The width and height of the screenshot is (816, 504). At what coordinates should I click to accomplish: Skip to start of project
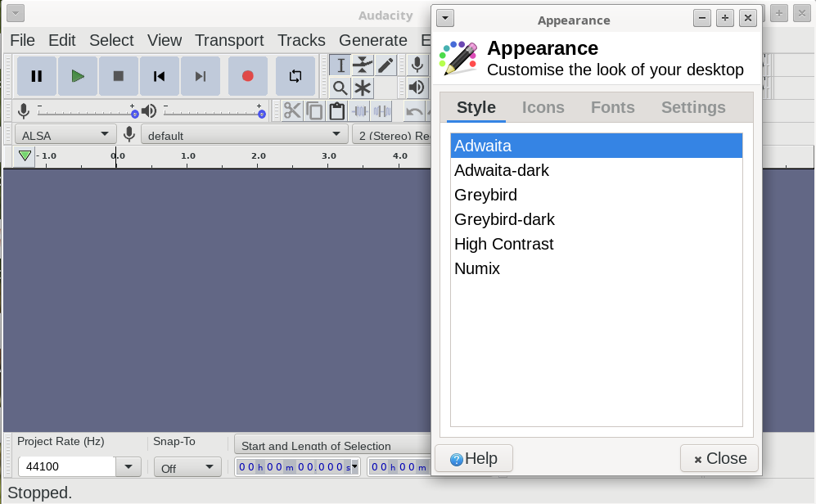[160, 76]
